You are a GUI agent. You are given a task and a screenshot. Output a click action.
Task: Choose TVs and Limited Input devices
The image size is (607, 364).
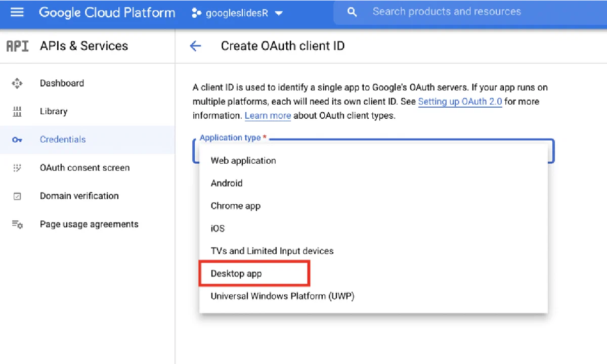tap(373, 251)
